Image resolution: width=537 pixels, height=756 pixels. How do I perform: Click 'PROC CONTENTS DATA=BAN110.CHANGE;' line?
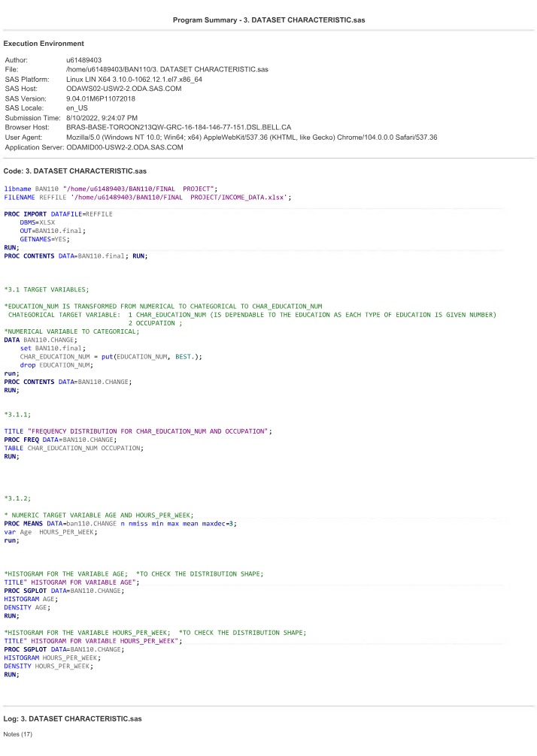click(68, 382)
